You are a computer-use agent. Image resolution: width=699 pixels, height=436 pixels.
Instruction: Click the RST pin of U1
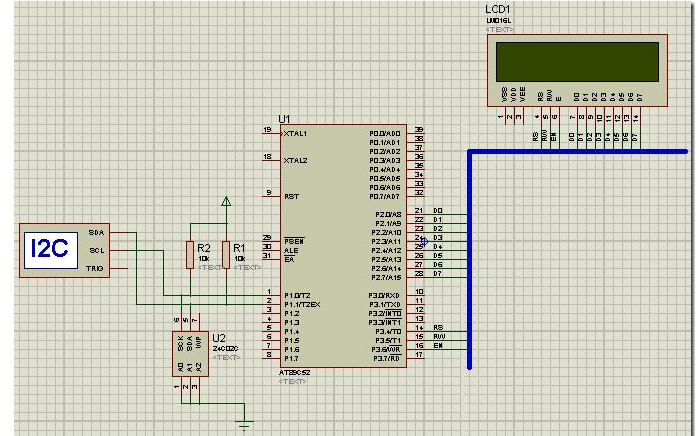click(x=292, y=197)
